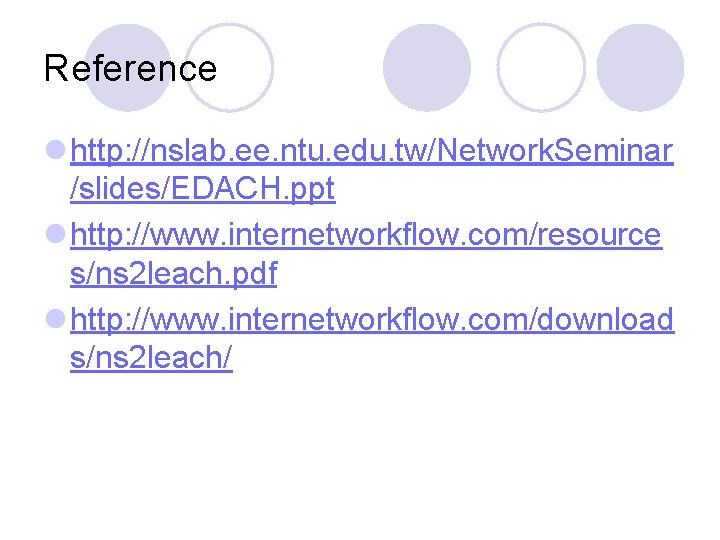Screen dimensions: 720x540
Task: Click the bullet before the download link
Action: 56,321
